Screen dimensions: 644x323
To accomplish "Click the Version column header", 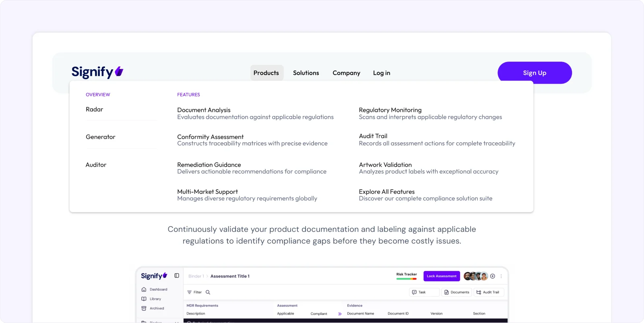I will coord(436,313).
